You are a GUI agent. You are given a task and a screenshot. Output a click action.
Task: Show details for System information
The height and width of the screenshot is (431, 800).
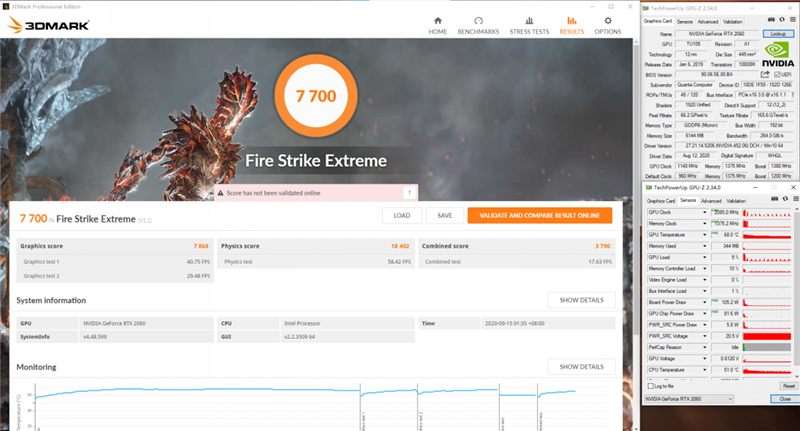click(582, 300)
